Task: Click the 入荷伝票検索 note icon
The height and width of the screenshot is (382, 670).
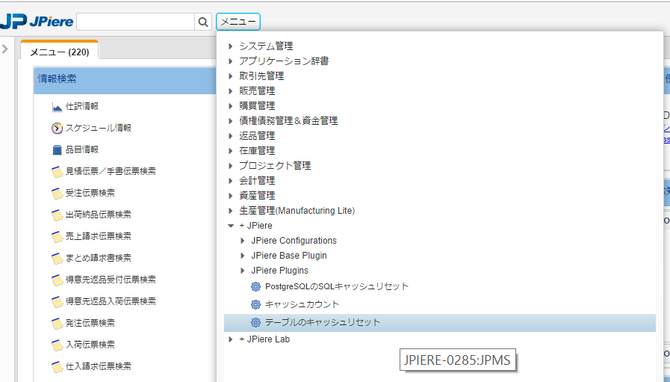Action: point(57,345)
